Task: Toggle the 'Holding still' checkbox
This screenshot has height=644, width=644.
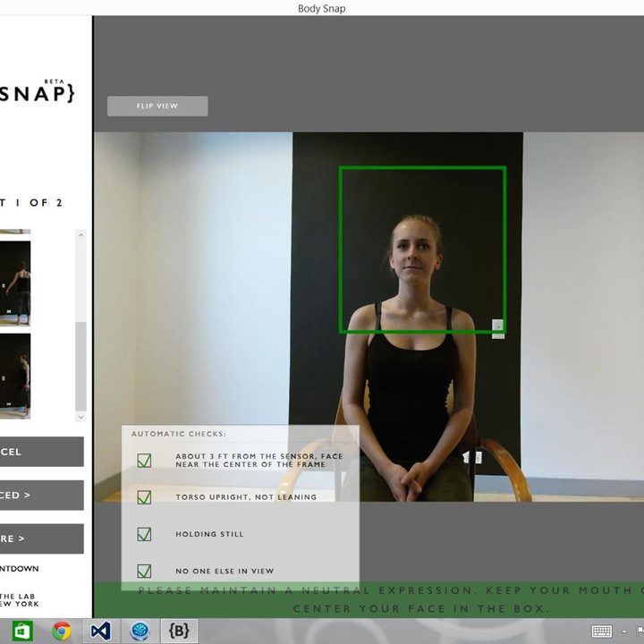Action: pos(144,534)
